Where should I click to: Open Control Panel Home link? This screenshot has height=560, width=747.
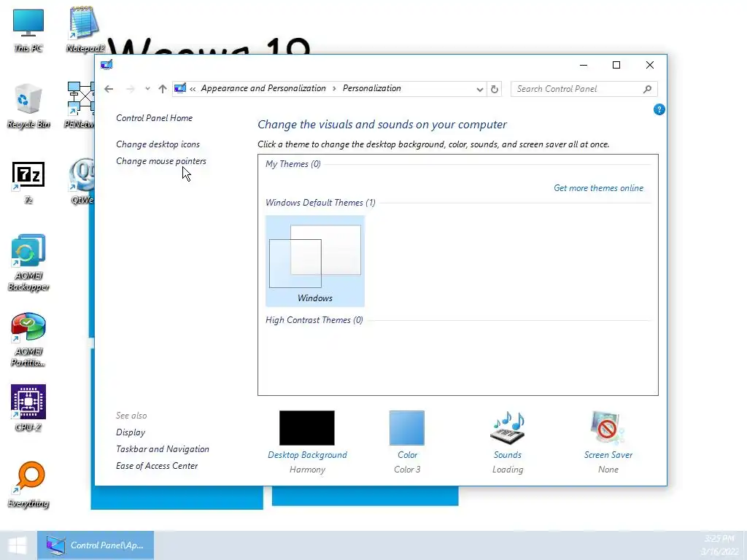coord(155,118)
